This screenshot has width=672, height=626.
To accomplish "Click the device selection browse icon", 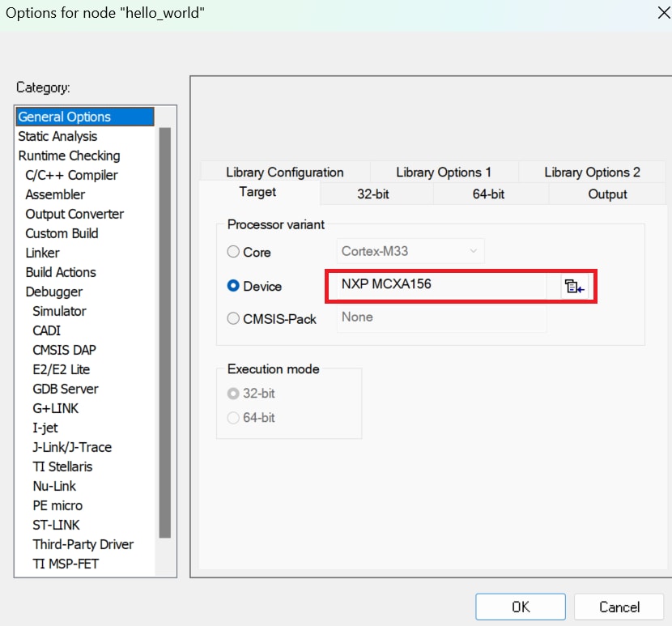I will click(x=575, y=287).
